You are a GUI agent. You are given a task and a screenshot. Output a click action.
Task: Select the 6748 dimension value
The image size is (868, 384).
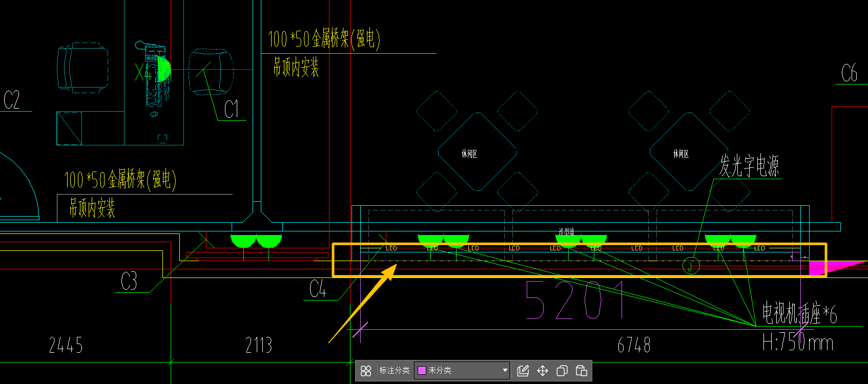pos(634,346)
